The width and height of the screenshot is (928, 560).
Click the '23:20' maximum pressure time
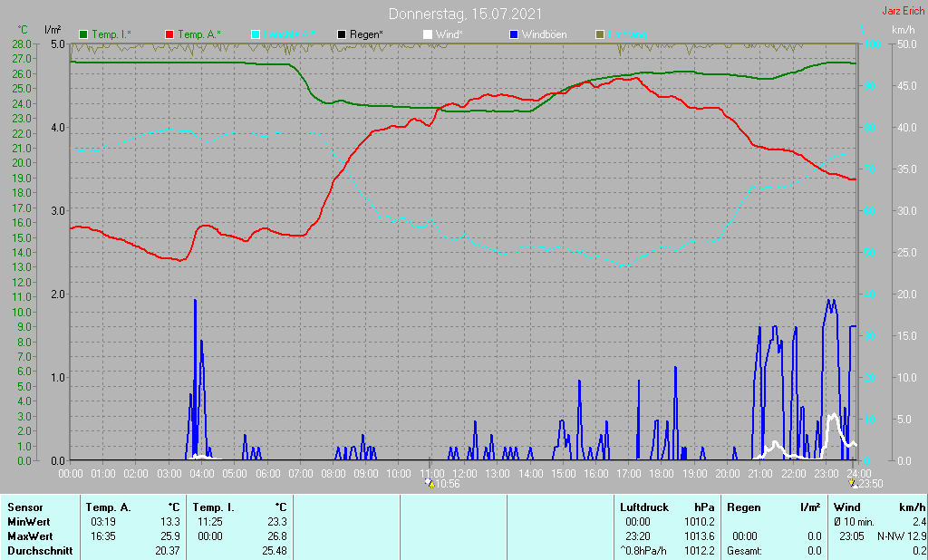click(638, 536)
